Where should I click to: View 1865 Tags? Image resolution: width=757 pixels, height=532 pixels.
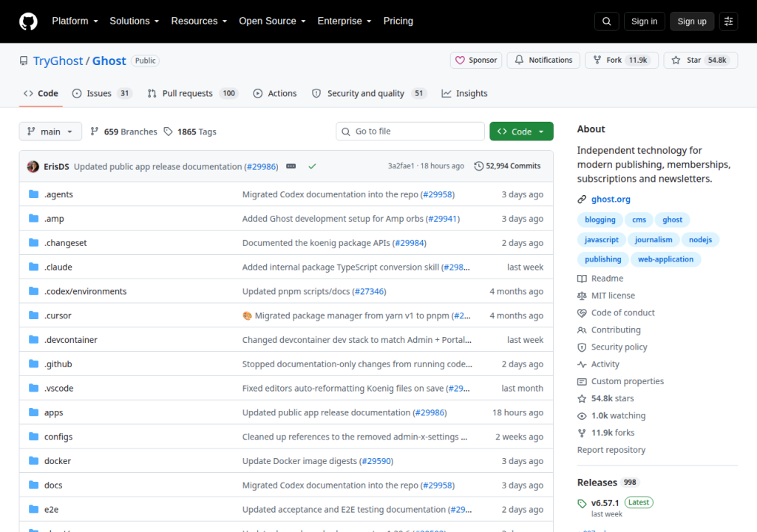(190, 132)
